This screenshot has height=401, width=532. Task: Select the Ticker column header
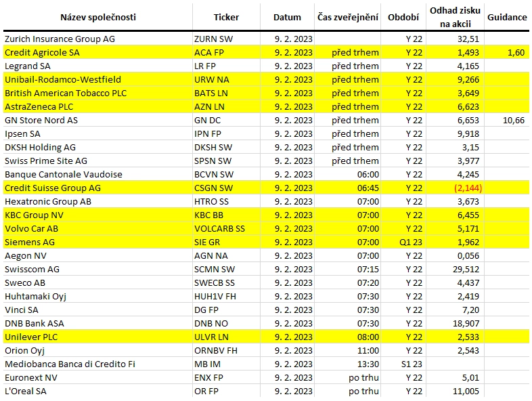[x=226, y=18]
